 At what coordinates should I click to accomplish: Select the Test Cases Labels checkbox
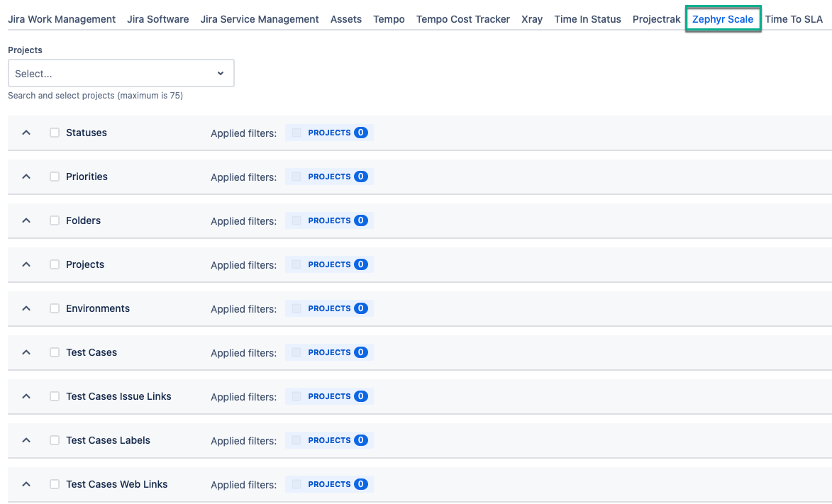pyautogui.click(x=55, y=439)
